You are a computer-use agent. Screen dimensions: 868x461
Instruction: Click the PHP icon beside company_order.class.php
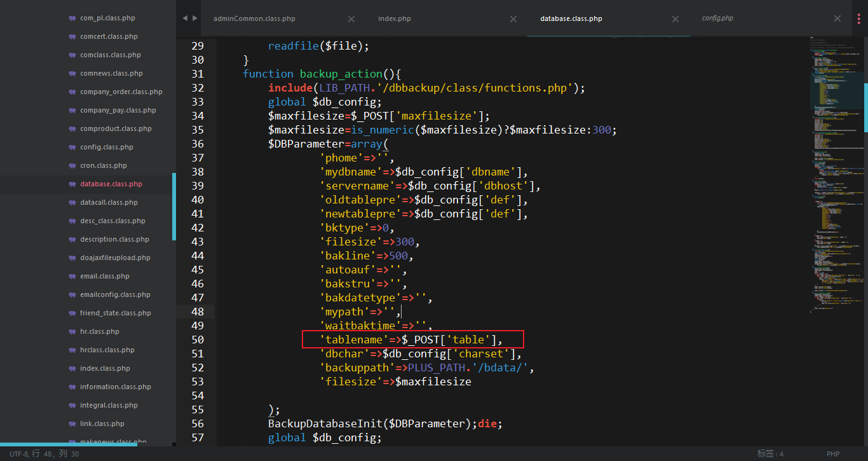72,92
